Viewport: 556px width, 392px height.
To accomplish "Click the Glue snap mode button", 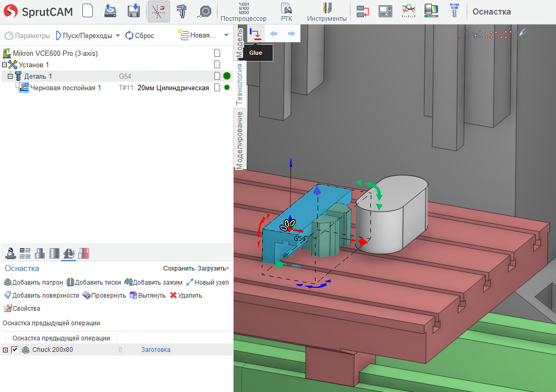I will pos(255,34).
